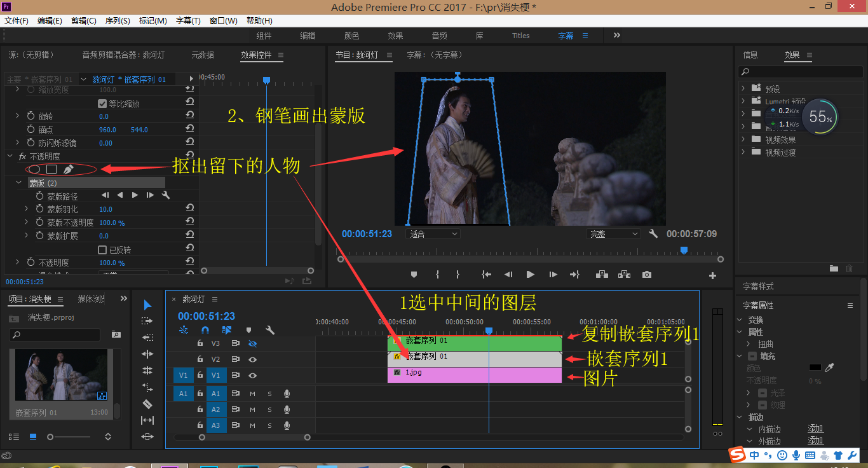Click the Extract button in program monitor

tap(624, 275)
